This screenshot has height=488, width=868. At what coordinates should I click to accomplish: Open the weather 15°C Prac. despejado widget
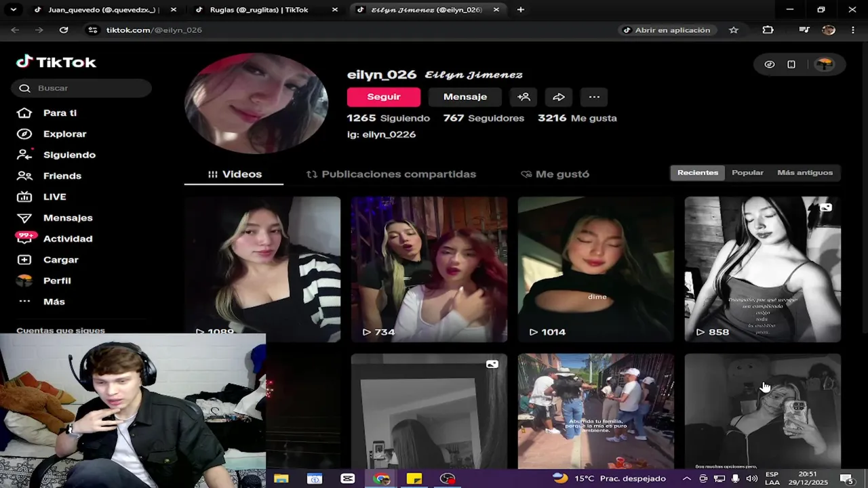(x=609, y=479)
